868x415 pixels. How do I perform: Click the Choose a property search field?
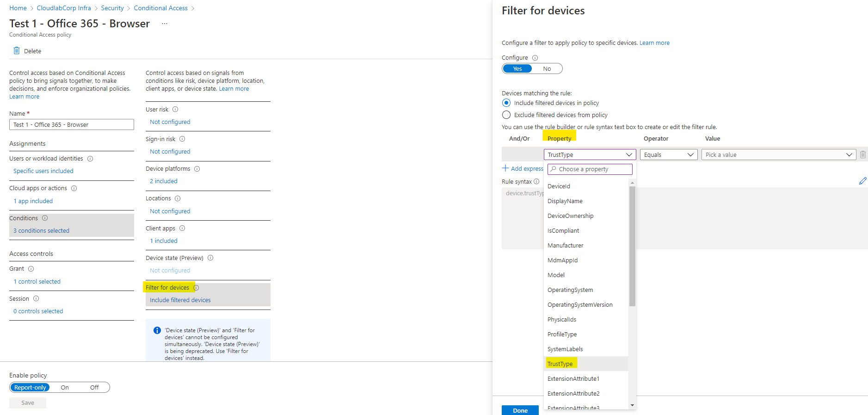(x=590, y=169)
